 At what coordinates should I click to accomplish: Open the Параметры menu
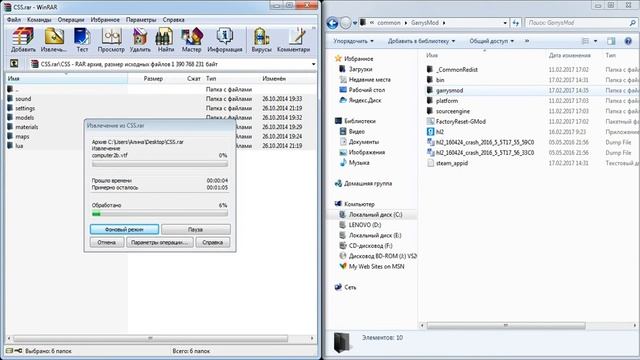click(141, 20)
